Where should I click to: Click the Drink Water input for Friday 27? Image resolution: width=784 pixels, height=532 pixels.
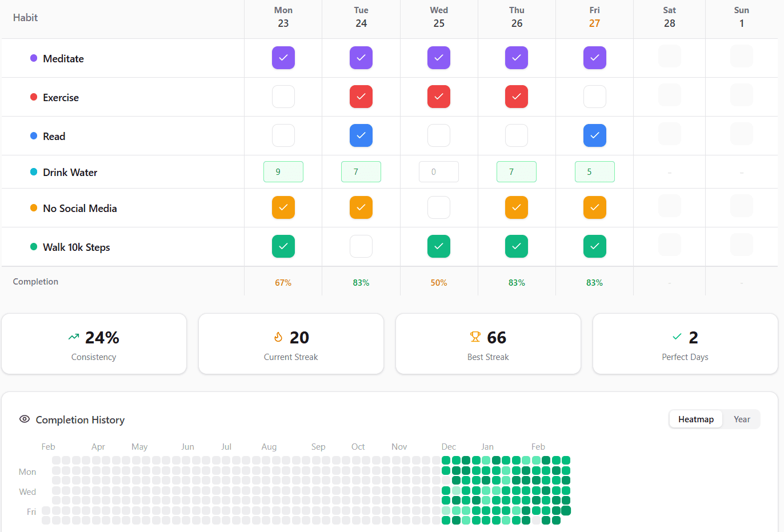pyautogui.click(x=594, y=171)
